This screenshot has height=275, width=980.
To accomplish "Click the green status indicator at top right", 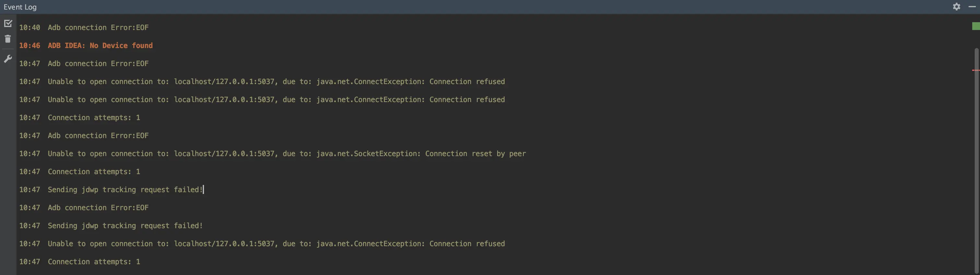I will tap(976, 26).
